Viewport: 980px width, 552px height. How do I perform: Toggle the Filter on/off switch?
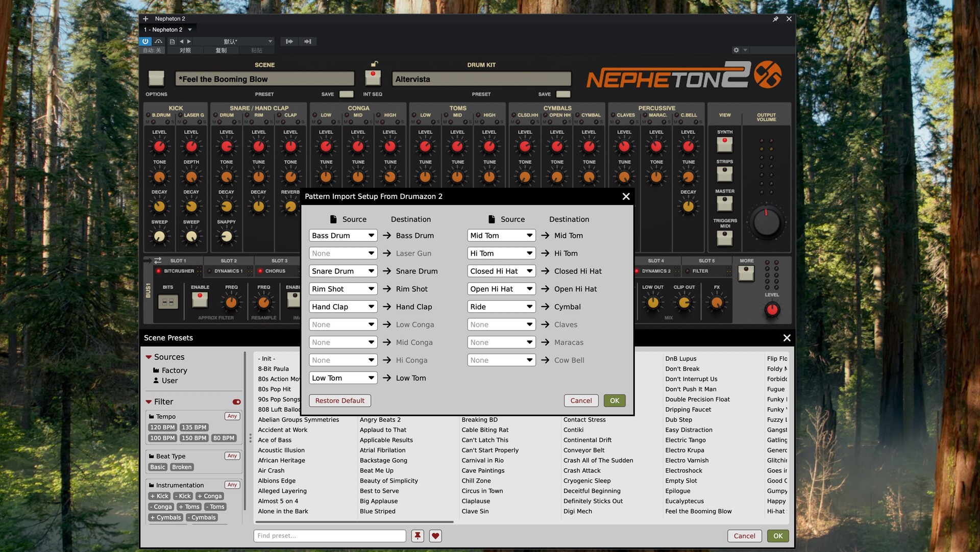[236, 402]
